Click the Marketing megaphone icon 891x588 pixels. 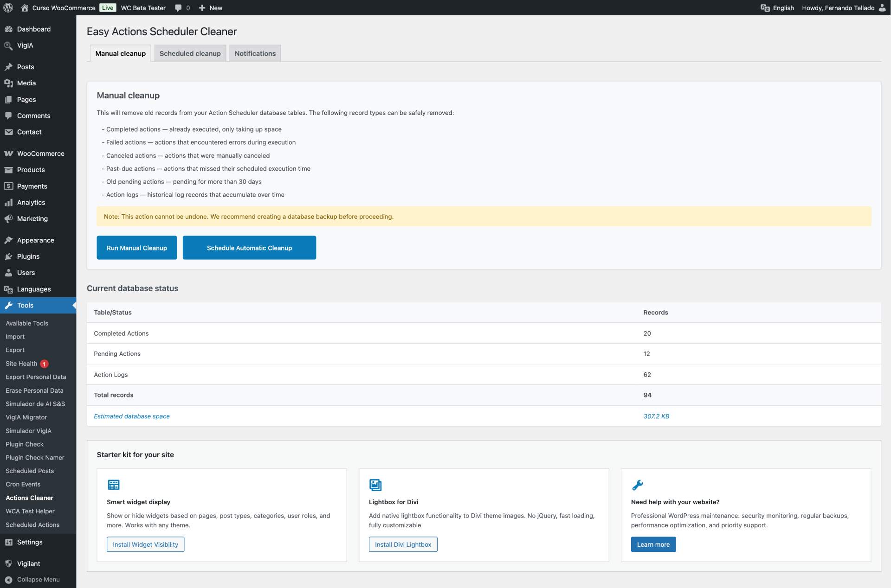[8, 219]
